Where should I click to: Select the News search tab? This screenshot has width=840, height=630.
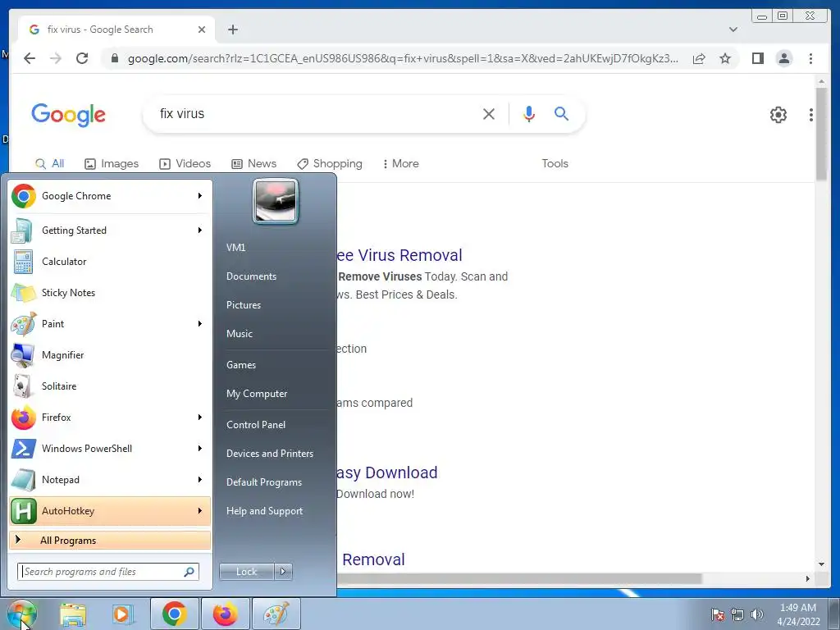click(254, 163)
